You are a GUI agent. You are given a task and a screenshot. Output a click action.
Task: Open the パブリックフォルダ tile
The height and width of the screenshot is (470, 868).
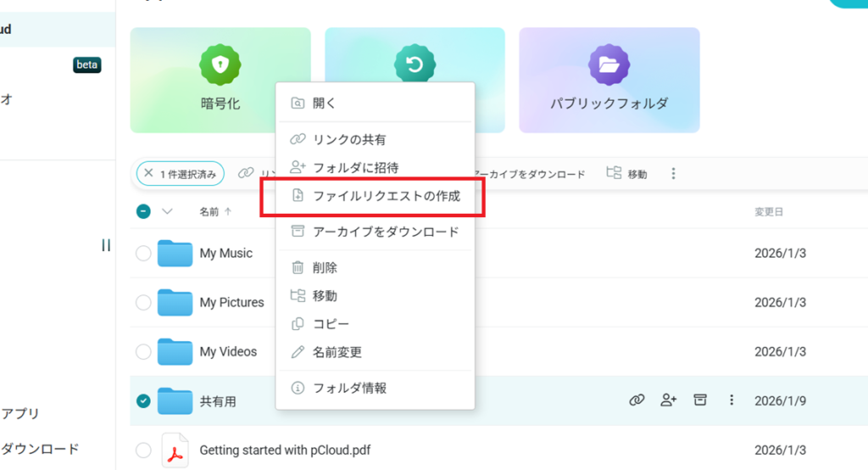[x=609, y=66]
